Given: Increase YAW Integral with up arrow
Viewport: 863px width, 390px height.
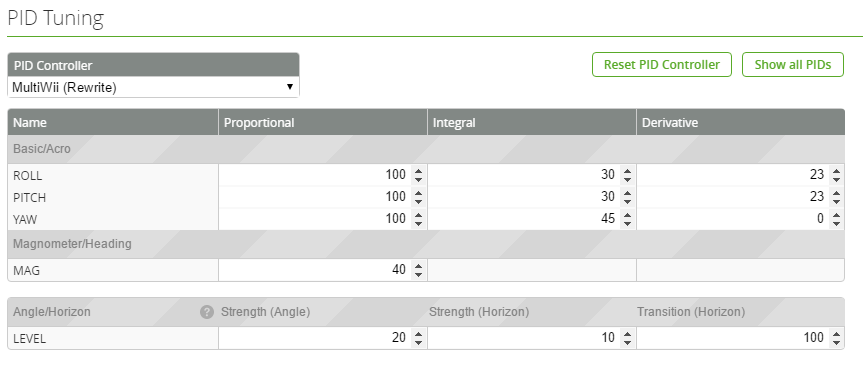Looking at the screenshot, I should 627,215.
